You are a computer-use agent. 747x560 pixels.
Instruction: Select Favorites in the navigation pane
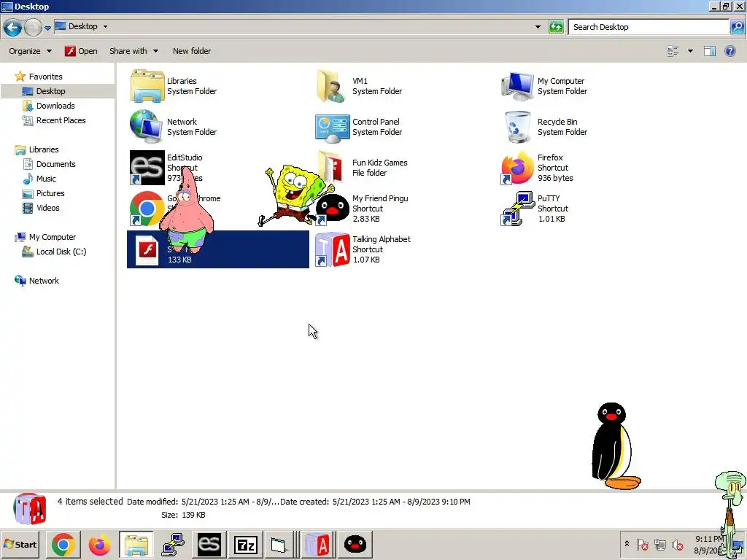tap(39, 76)
